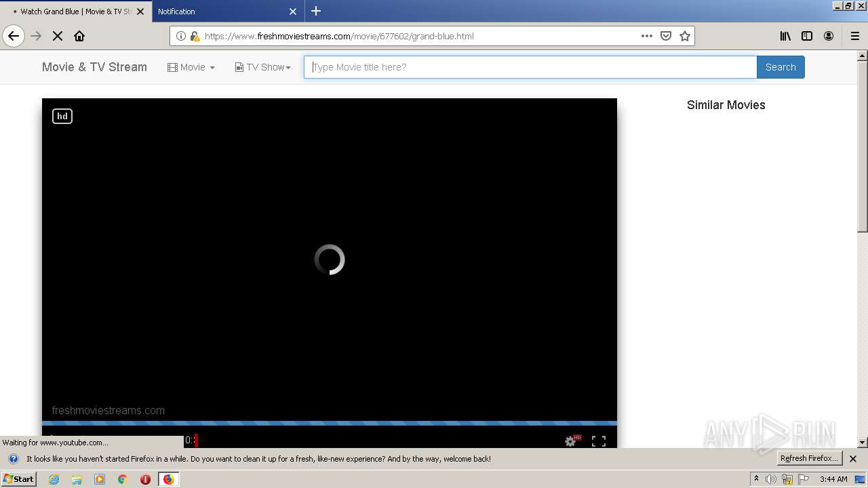Bookmark this page with the star
This screenshot has width=868, height=488.
pyautogui.click(x=685, y=36)
